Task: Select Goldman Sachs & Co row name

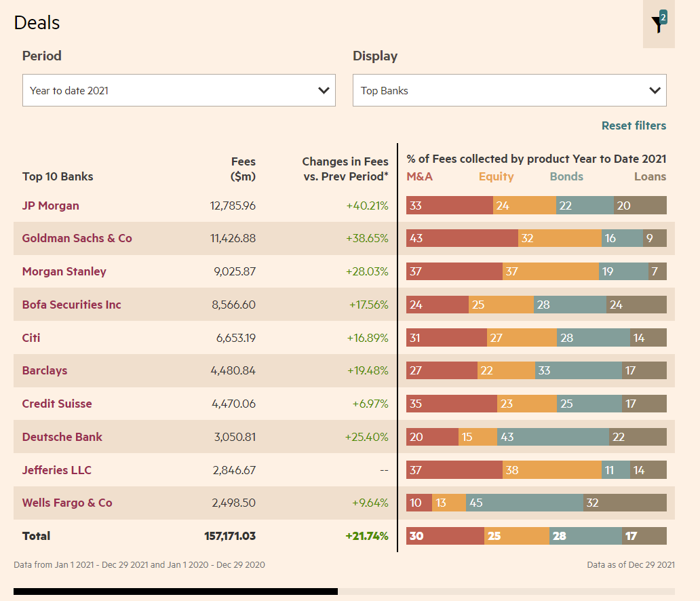Action: [77, 238]
